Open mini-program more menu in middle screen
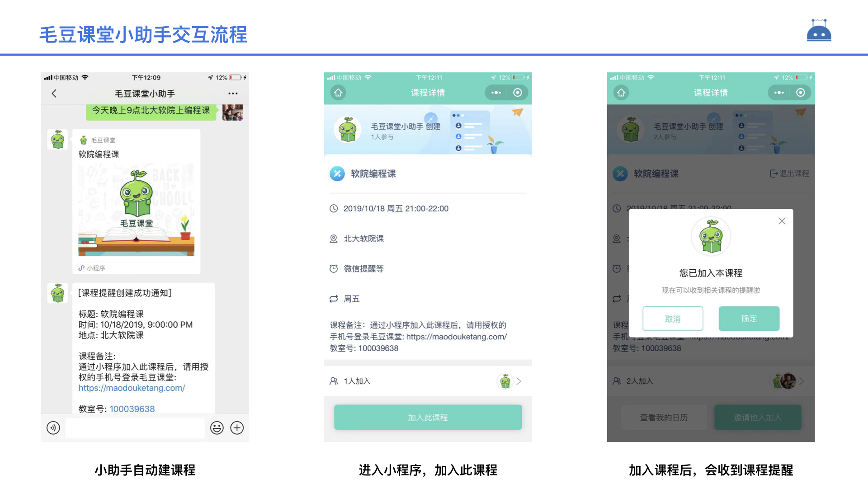The width and height of the screenshot is (868, 488). pos(496,93)
